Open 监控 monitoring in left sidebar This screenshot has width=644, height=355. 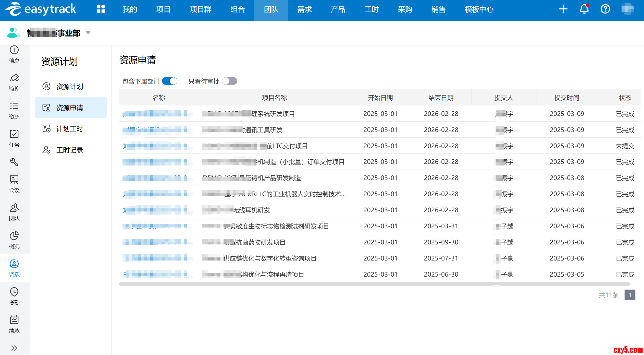(14, 82)
